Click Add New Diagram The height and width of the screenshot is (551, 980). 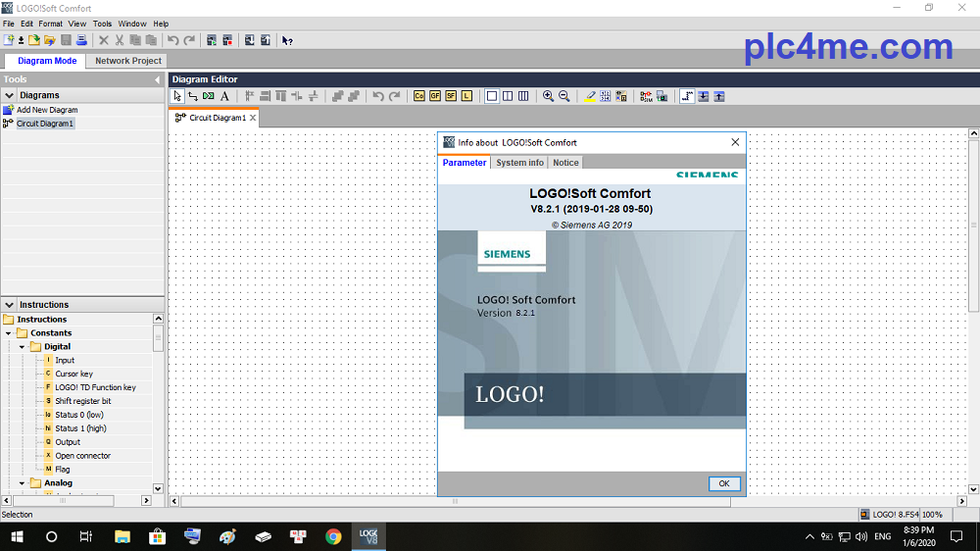[x=46, y=110]
